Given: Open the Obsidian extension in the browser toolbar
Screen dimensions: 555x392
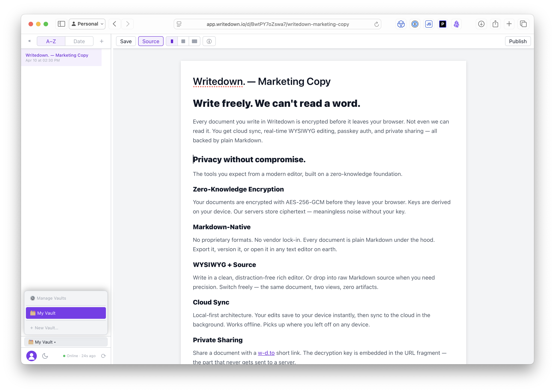Looking at the screenshot, I should (x=456, y=24).
